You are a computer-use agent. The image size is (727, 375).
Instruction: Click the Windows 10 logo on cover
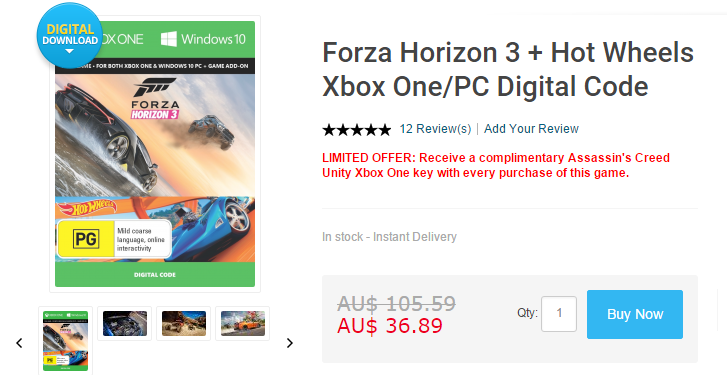click(x=203, y=39)
